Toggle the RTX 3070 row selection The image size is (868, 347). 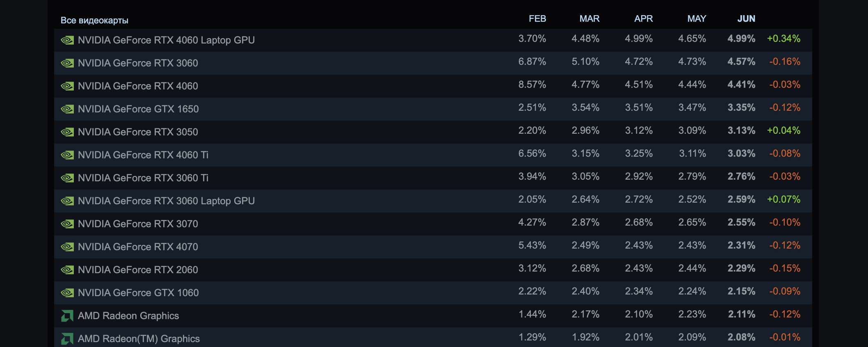click(x=137, y=224)
